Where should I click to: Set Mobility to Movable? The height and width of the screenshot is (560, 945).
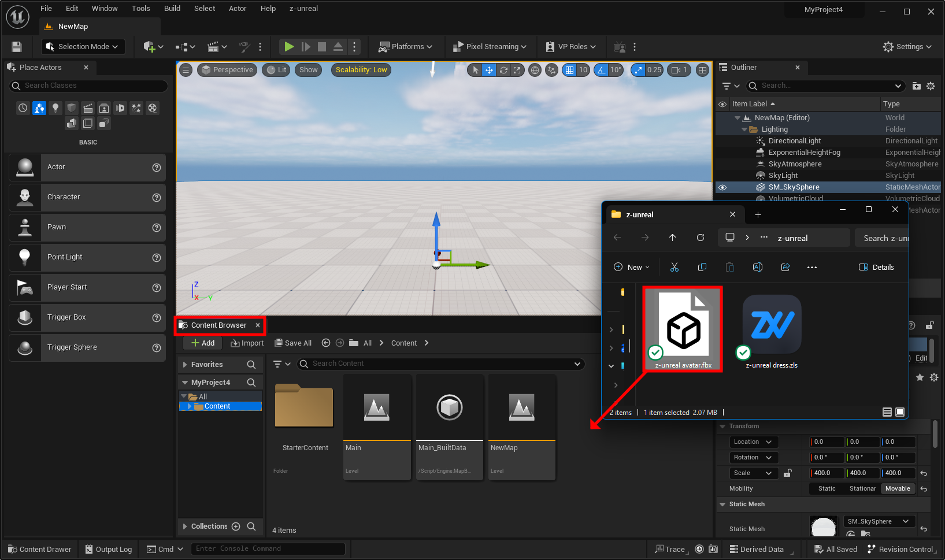[x=898, y=489]
